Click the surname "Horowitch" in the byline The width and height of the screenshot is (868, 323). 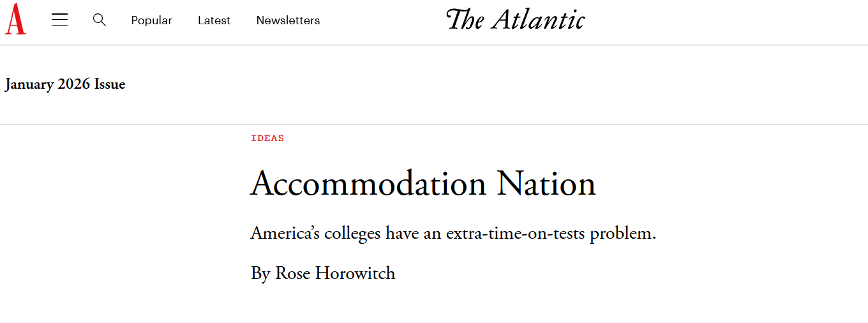click(x=355, y=273)
